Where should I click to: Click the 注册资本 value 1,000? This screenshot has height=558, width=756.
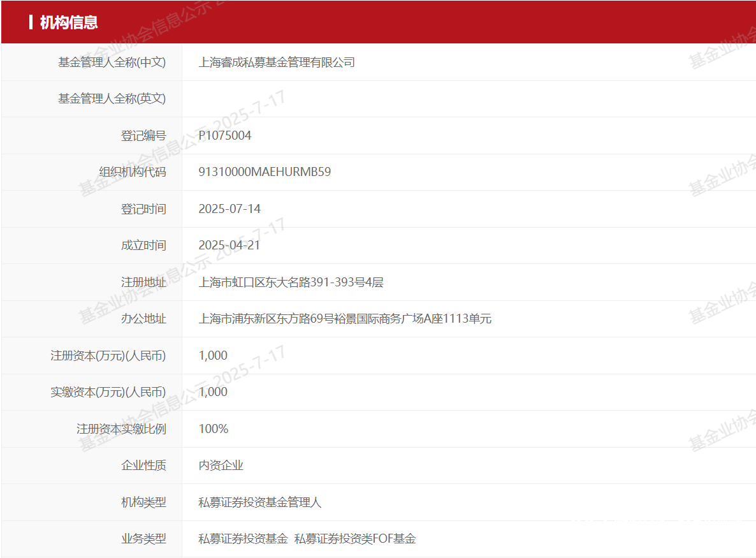pos(213,355)
